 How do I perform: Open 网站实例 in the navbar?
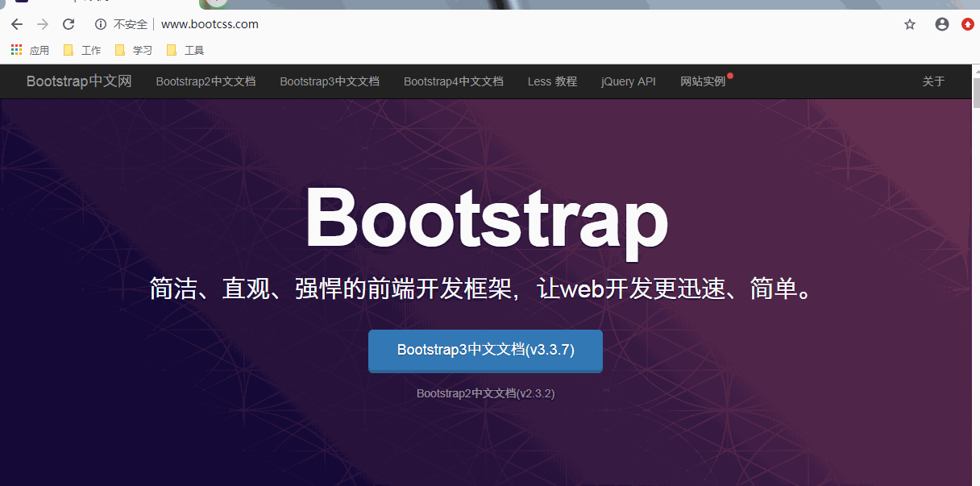[x=703, y=81]
